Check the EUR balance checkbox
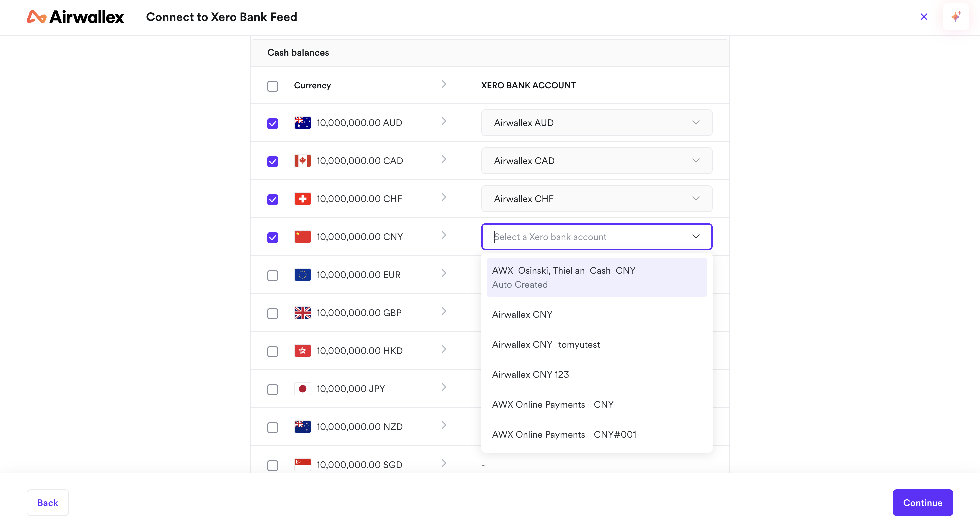 tap(273, 276)
